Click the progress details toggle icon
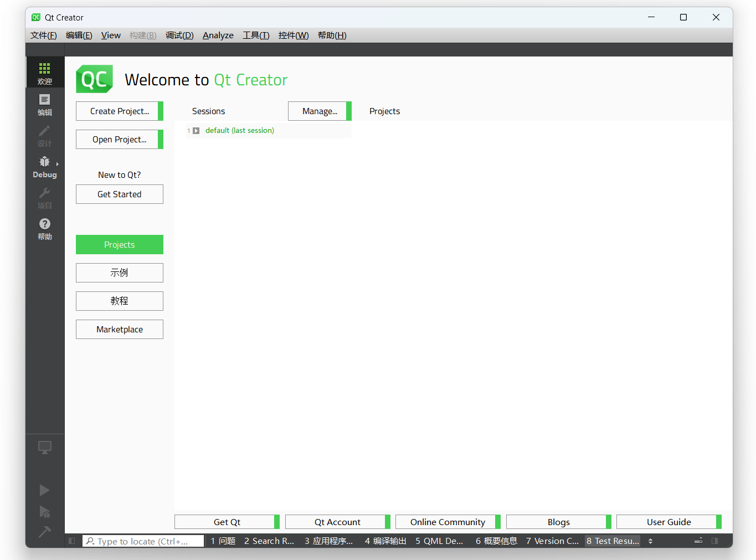The width and height of the screenshot is (756, 560). 698,541
